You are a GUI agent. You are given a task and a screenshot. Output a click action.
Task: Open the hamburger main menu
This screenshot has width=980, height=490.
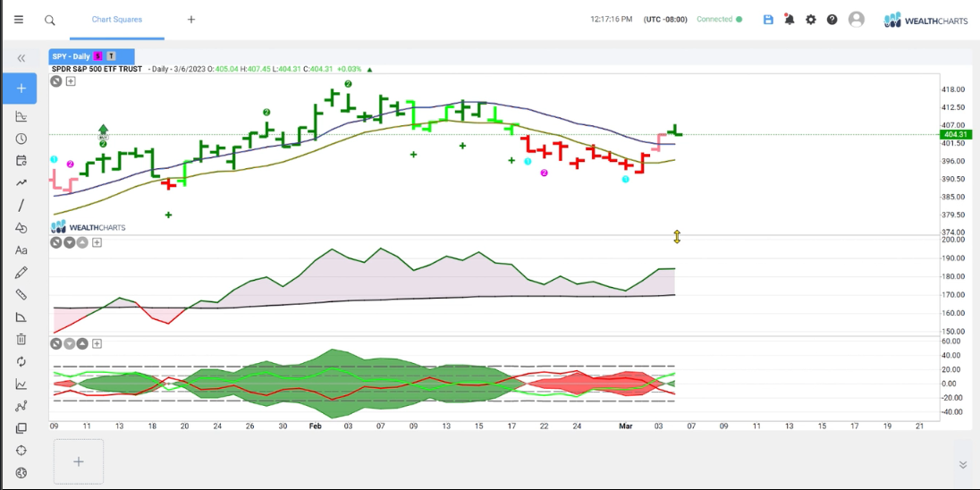point(19,20)
